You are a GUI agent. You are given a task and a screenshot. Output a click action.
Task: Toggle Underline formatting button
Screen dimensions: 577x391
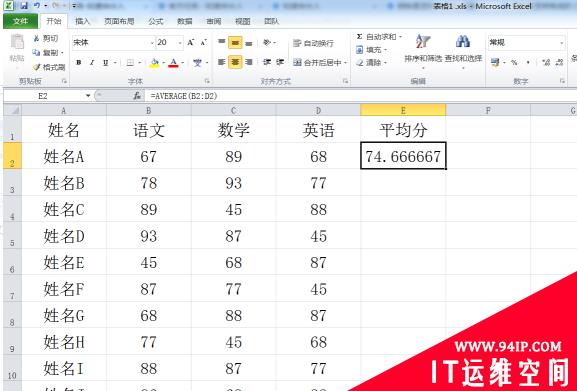106,63
